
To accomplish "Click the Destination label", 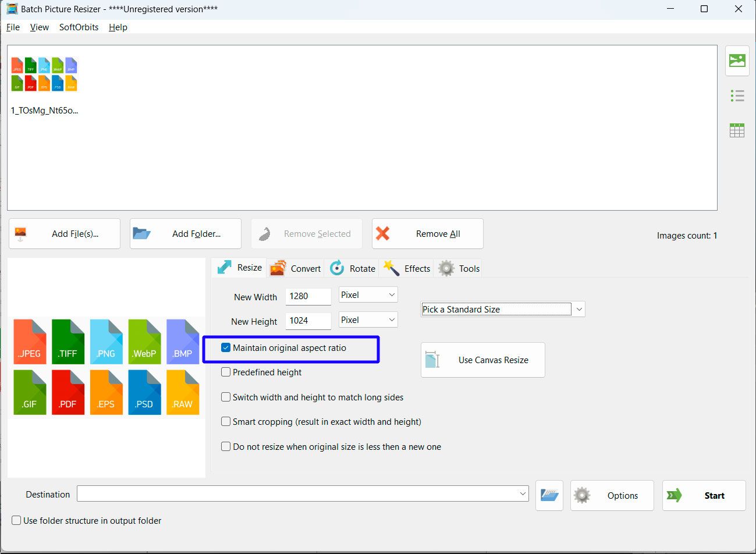I will [x=48, y=495].
